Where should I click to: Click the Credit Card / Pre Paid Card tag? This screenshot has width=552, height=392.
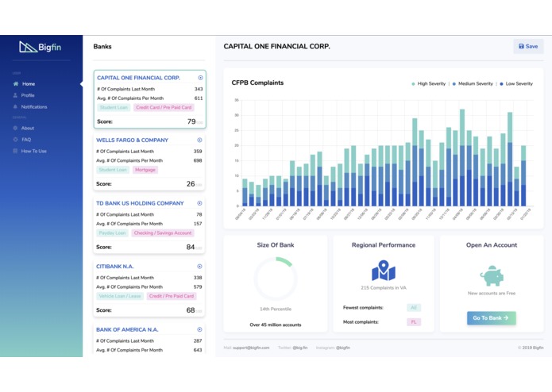[164, 108]
